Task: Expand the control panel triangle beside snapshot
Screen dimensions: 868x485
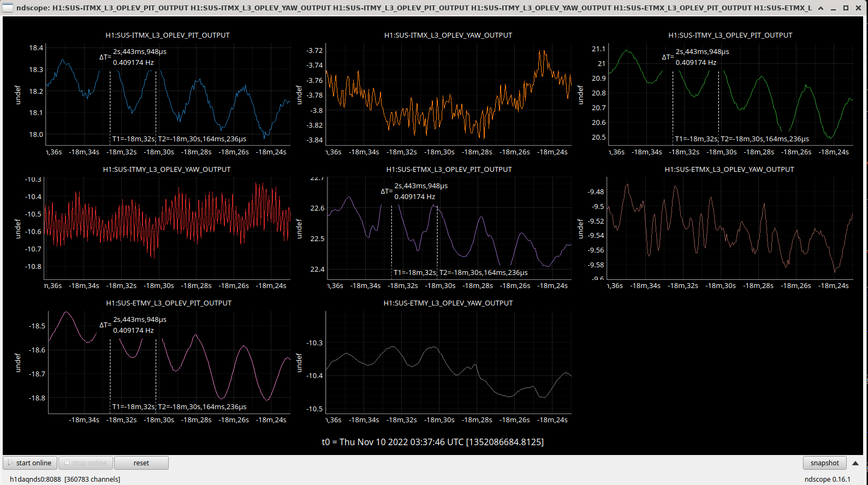Action: coord(855,463)
